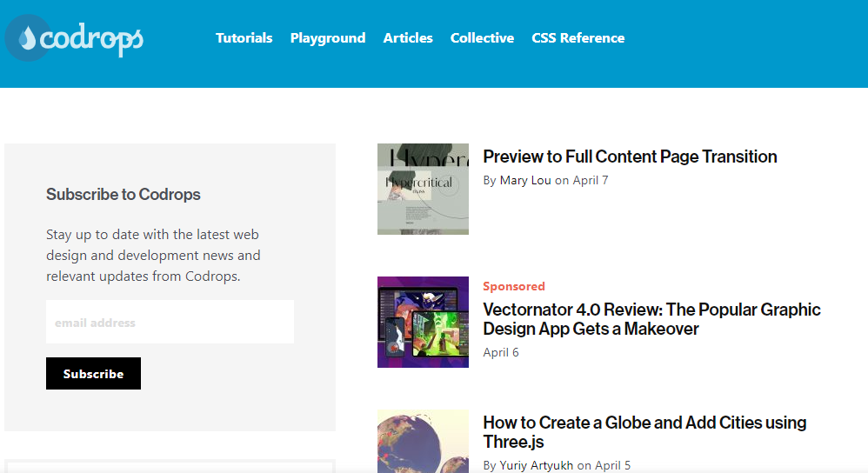Image resolution: width=868 pixels, height=473 pixels.
Task: Click the black Subscribe button
Action: (x=93, y=373)
